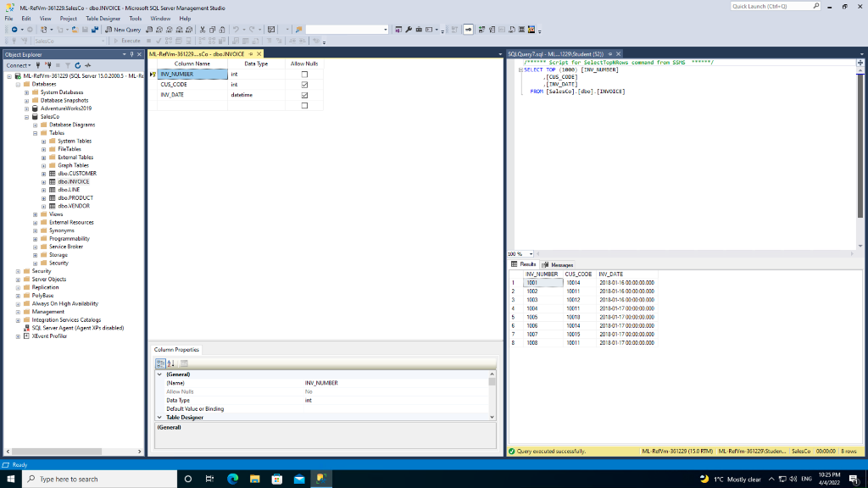Switch to the SQLQuery7.sql tab
868x488 pixels.
pyautogui.click(x=556, y=54)
